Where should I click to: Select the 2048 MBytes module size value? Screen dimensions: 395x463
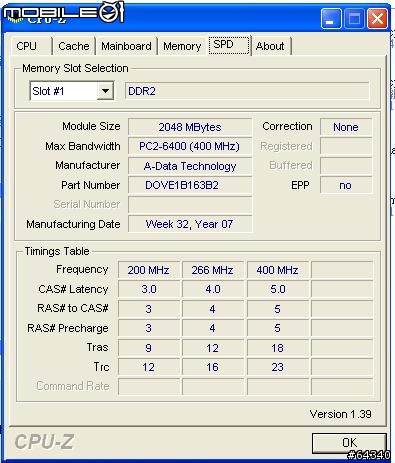click(x=190, y=127)
